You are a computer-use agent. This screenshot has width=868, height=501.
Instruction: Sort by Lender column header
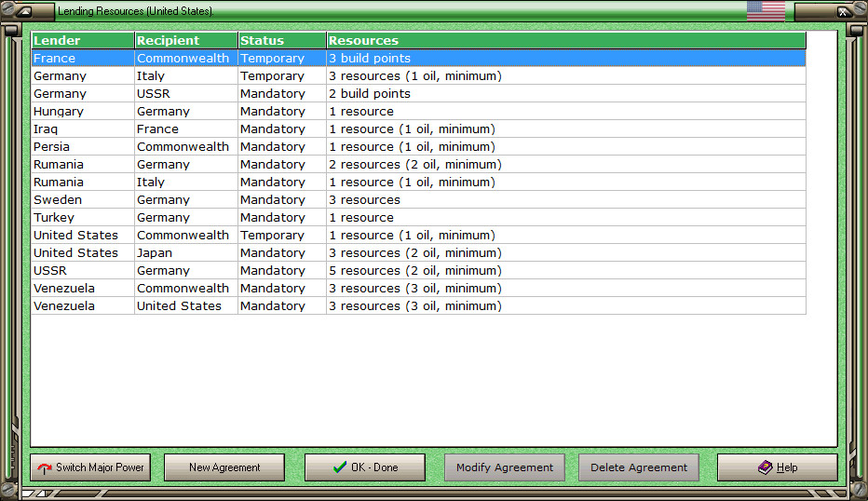click(83, 40)
